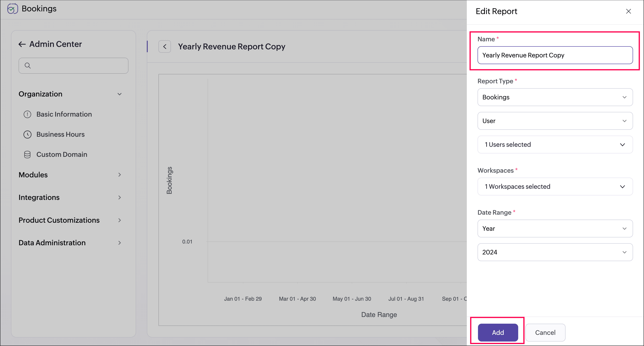Click the magnifier icon in search box

click(28, 66)
